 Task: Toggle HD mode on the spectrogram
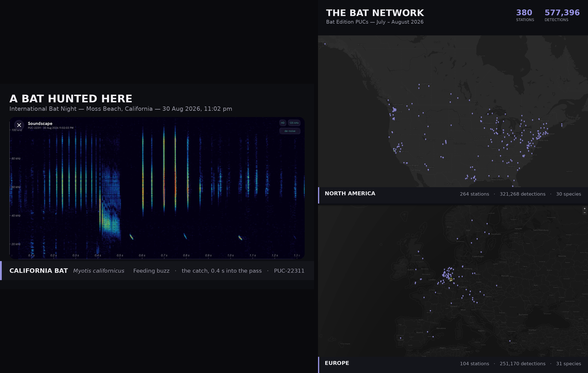[283, 123]
